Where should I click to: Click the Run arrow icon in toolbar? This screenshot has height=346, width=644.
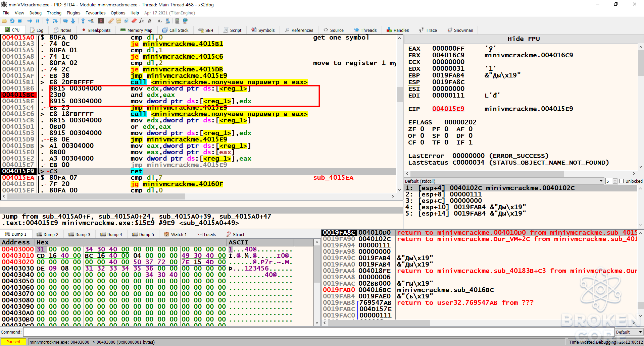point(30,21)
